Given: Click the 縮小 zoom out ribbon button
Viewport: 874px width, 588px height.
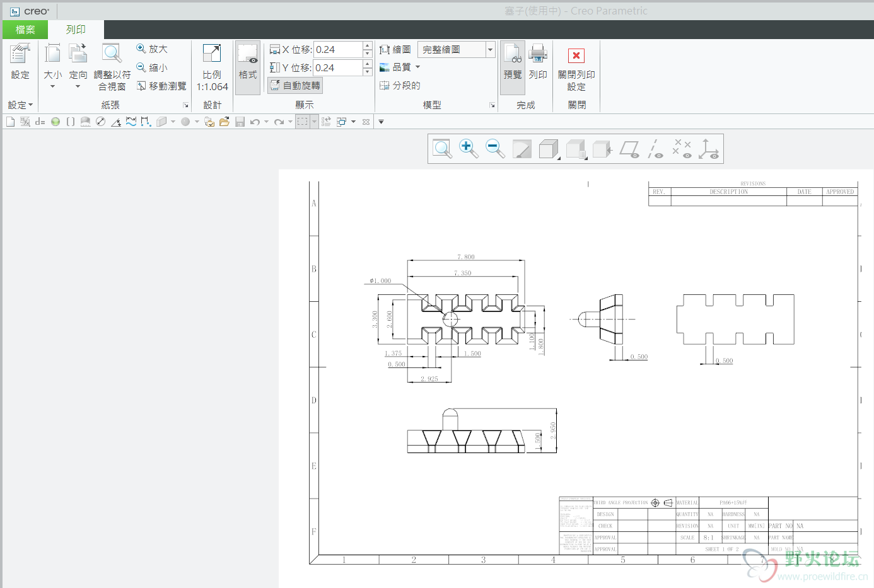Looking at the screenshot, I should tap(152, 67).
